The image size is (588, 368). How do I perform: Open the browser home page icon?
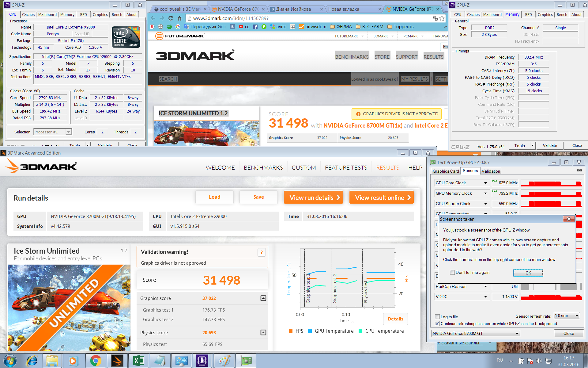[x=180, y=18]
